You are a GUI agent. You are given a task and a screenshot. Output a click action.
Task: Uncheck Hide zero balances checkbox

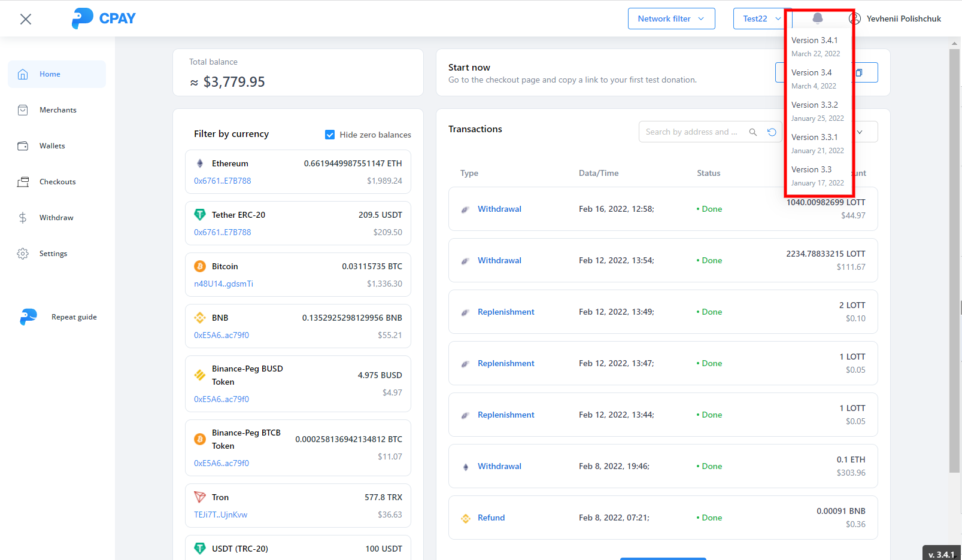click(330, 135)
